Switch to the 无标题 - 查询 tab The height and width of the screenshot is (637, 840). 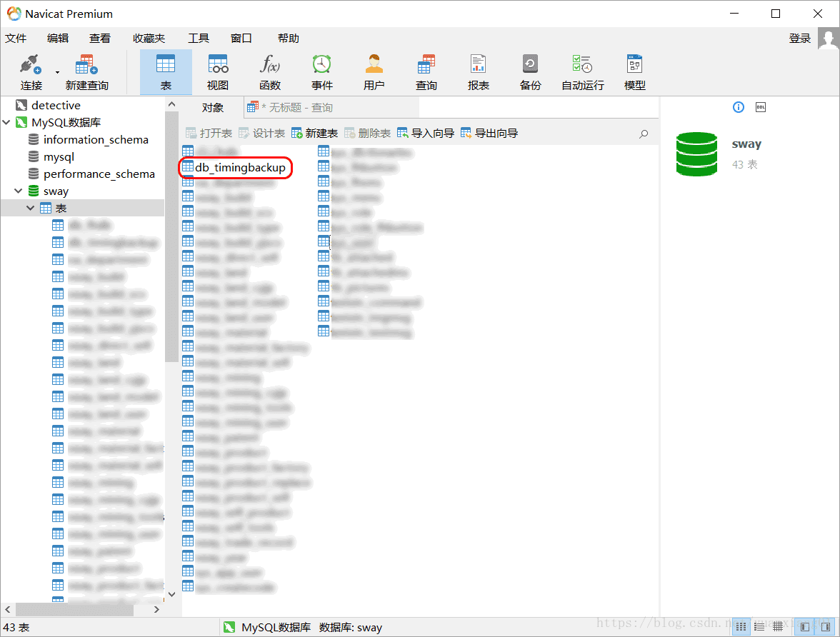331,108
